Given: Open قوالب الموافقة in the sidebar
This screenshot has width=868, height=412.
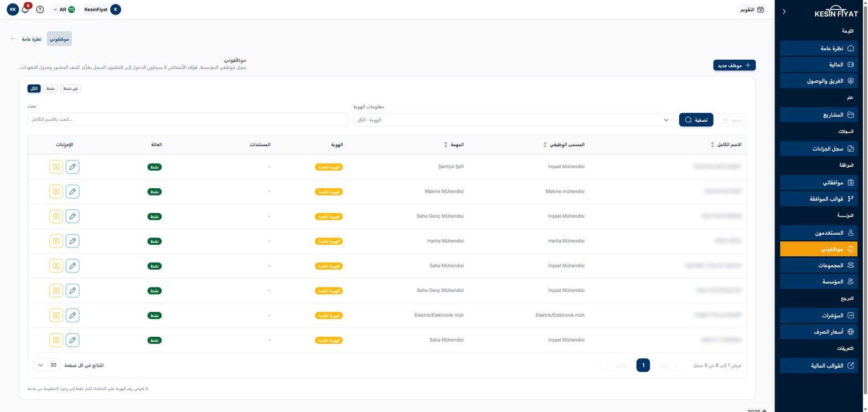Looking at the screenshot, I should 819,198.
